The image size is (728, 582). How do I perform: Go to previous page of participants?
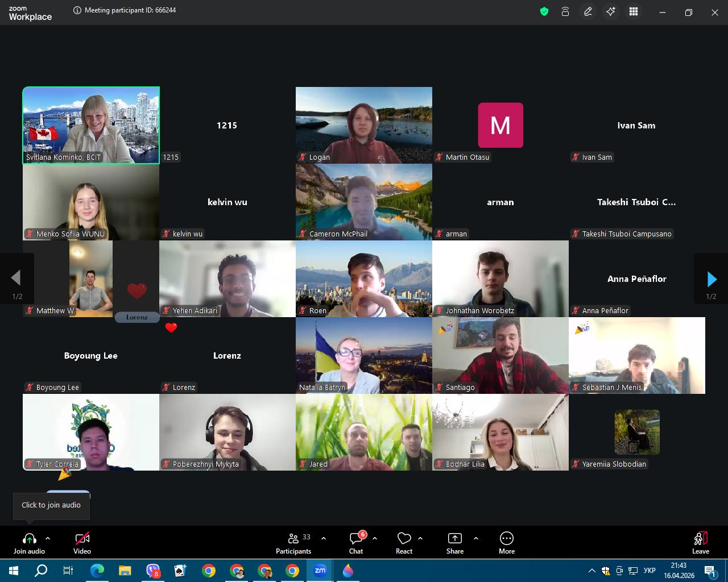coord(16,278)
